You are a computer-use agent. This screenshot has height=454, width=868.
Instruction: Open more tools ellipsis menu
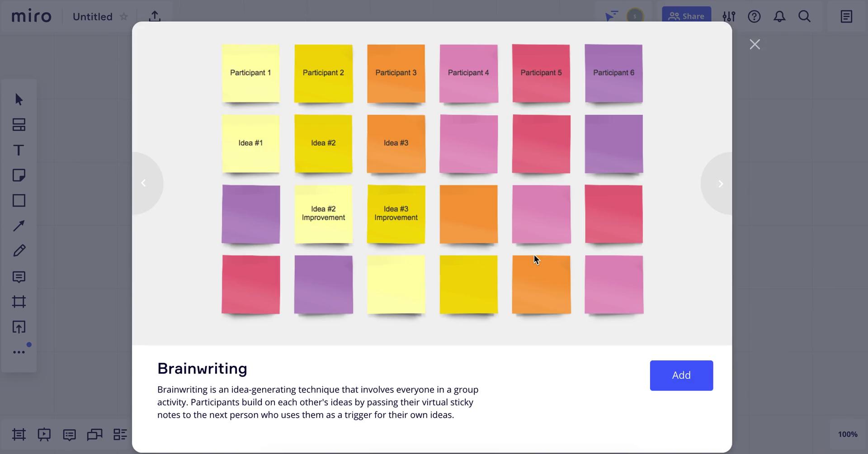pos(19,352)
